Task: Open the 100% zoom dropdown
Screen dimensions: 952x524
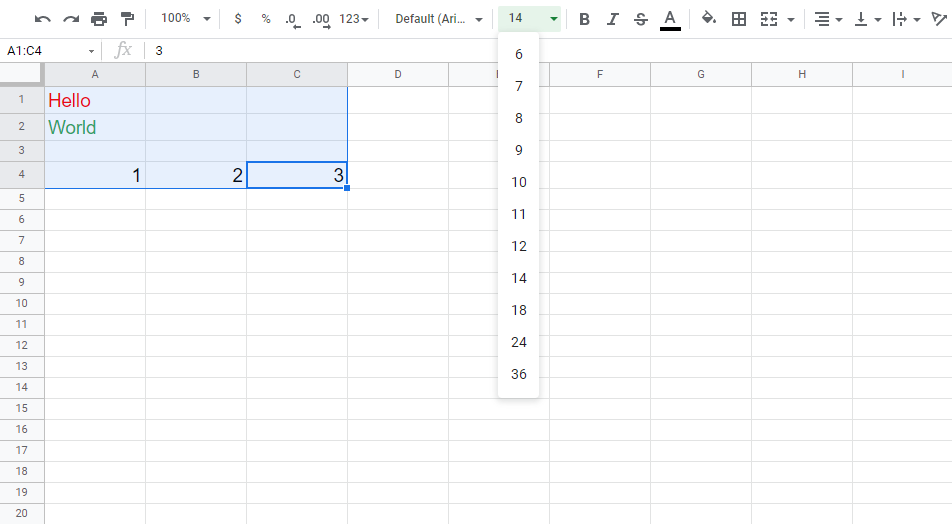Action: 185,19
